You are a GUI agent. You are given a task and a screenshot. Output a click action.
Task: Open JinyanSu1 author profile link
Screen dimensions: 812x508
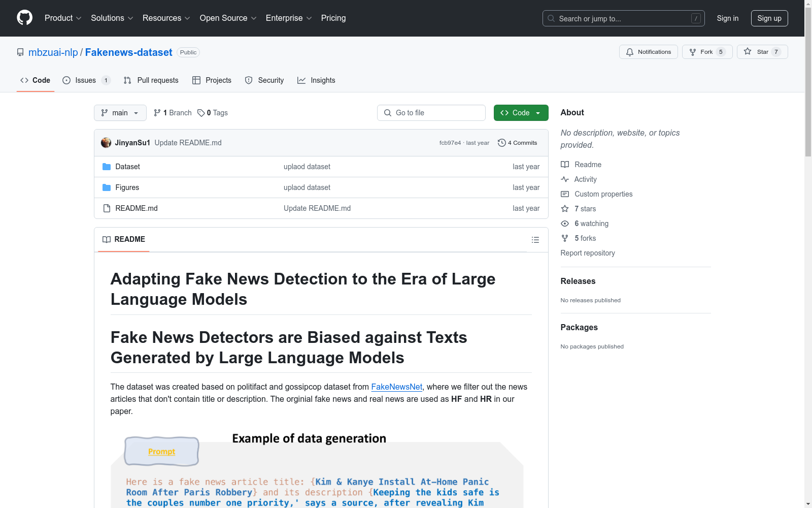point(132,143)
